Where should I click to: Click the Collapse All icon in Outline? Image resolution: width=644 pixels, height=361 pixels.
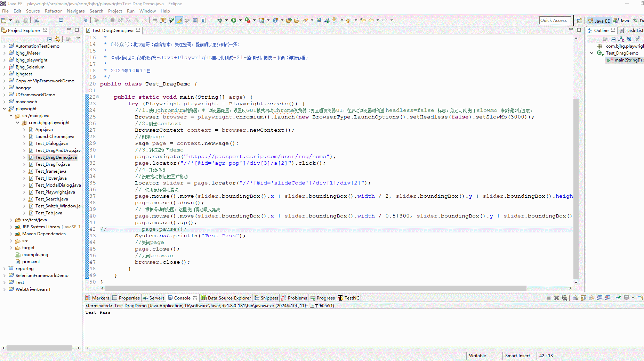click(x=613, y=39)
